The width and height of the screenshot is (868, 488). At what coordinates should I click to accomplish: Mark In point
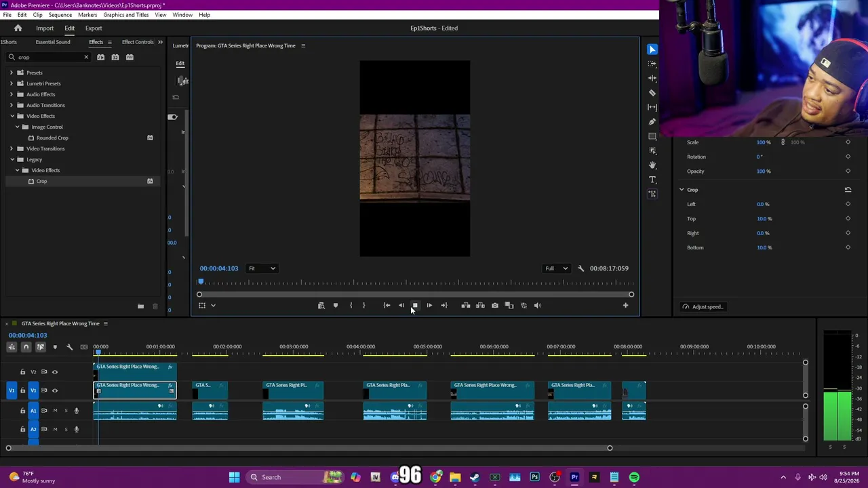pyautogui.click(x=351, y=306)
